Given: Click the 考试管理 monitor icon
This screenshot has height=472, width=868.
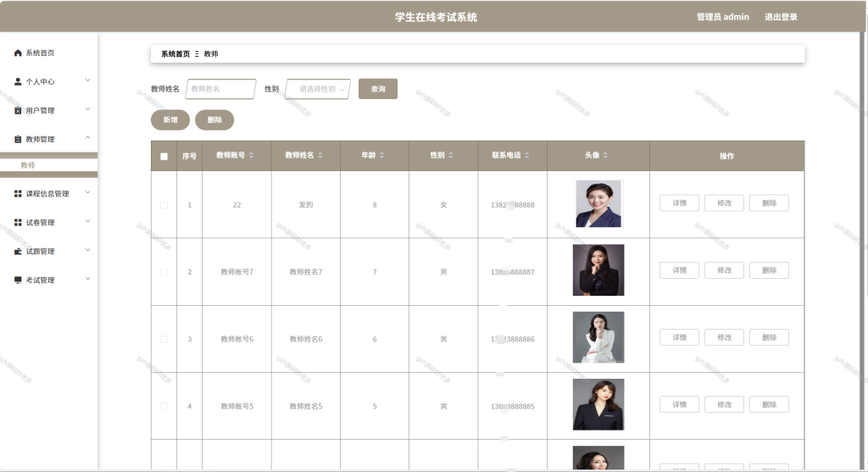Looking at the screenshot, I should (x=18, y=280).
